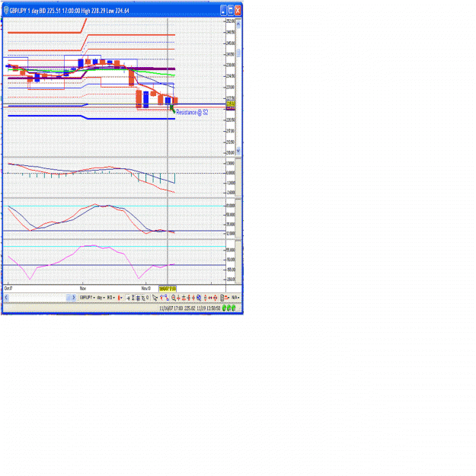
Task: Open the N/A dropdown in toolbar
Action: (235, 298)
